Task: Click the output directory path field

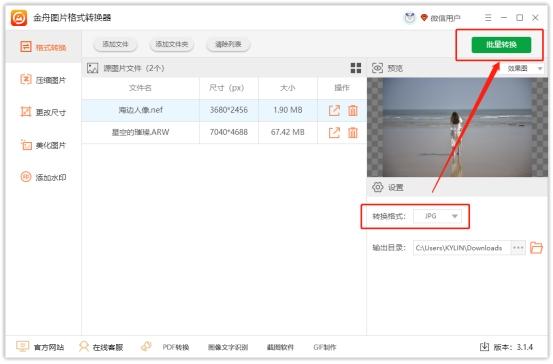Action: (x=462, y=248)
